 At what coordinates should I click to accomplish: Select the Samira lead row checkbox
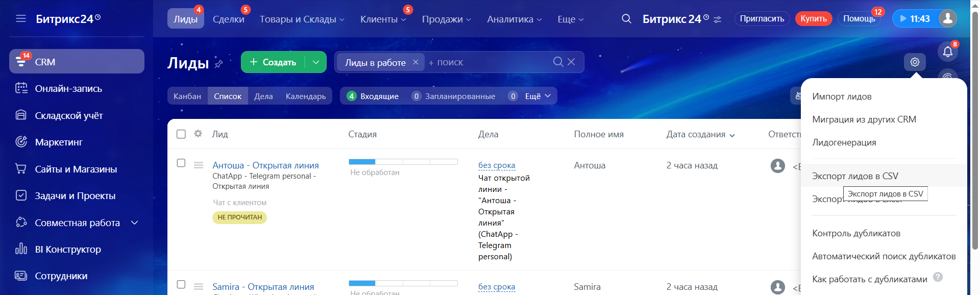181,284
